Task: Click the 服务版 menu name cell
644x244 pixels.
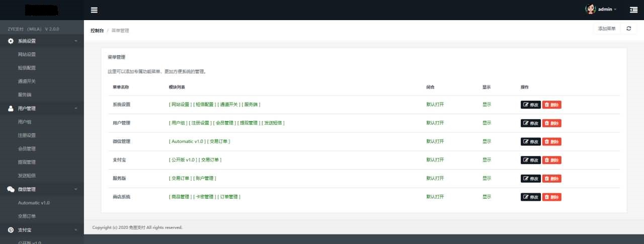Action: tap(120, 179)
